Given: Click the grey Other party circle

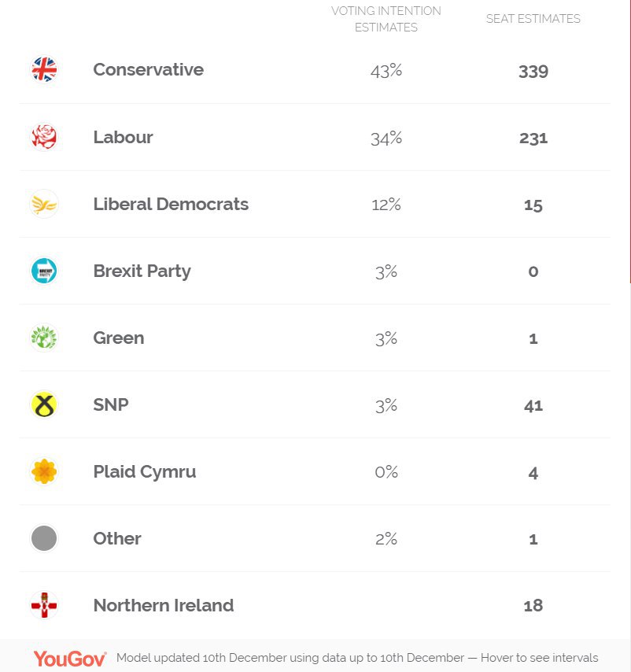Looking at the screenshot, I should [x=44, y=538].
